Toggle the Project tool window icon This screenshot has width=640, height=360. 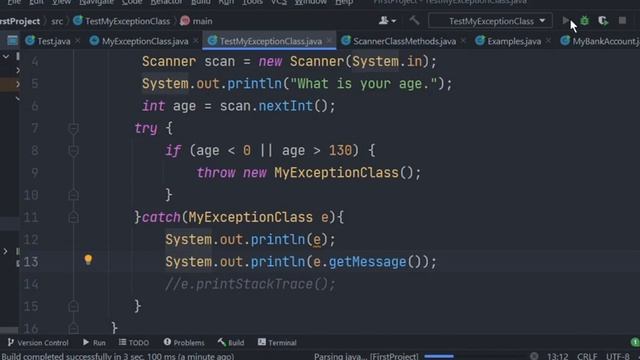tap(12, 40)
